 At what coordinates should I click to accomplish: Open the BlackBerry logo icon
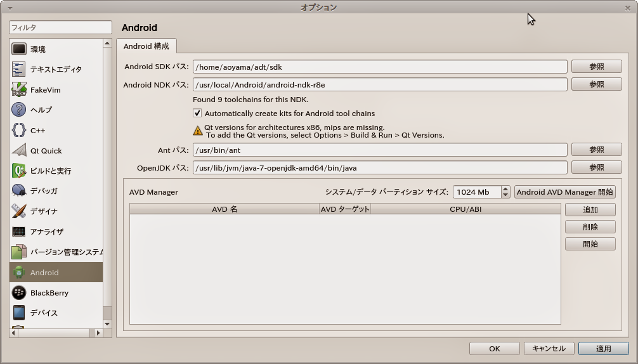coord(19,292)
